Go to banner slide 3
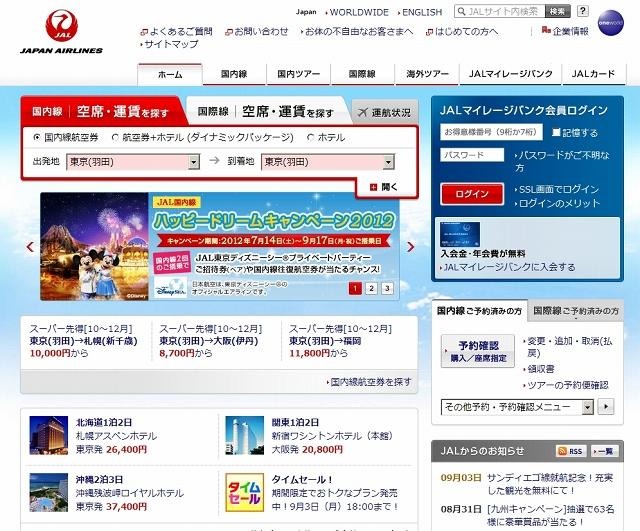 tap(387, 288)
